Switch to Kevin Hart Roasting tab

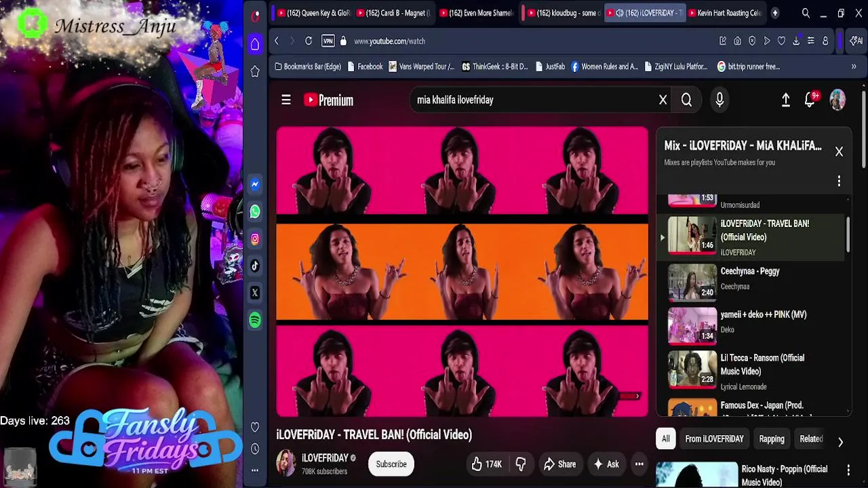[724, 13]
